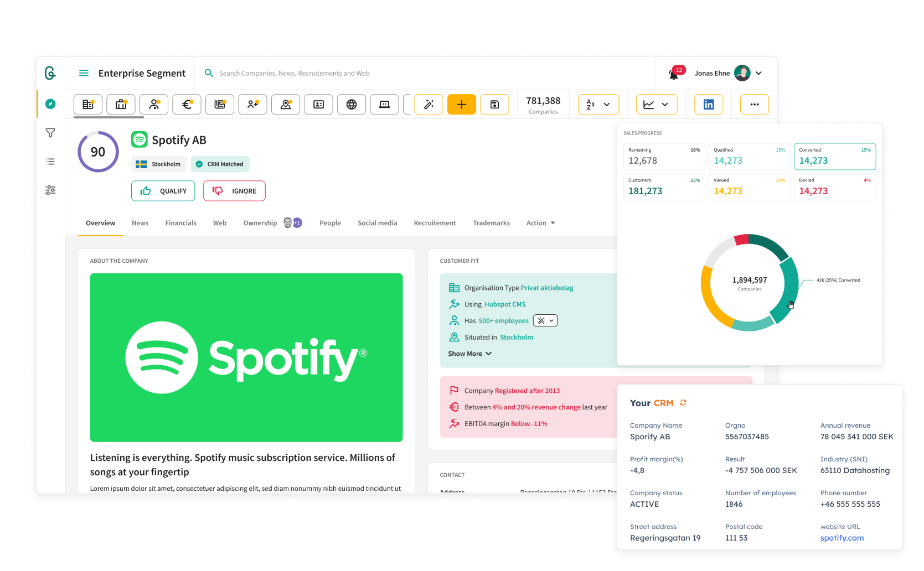Select the newspaper news filter icon
Screen dimensions: 924x571
[220, 105]
